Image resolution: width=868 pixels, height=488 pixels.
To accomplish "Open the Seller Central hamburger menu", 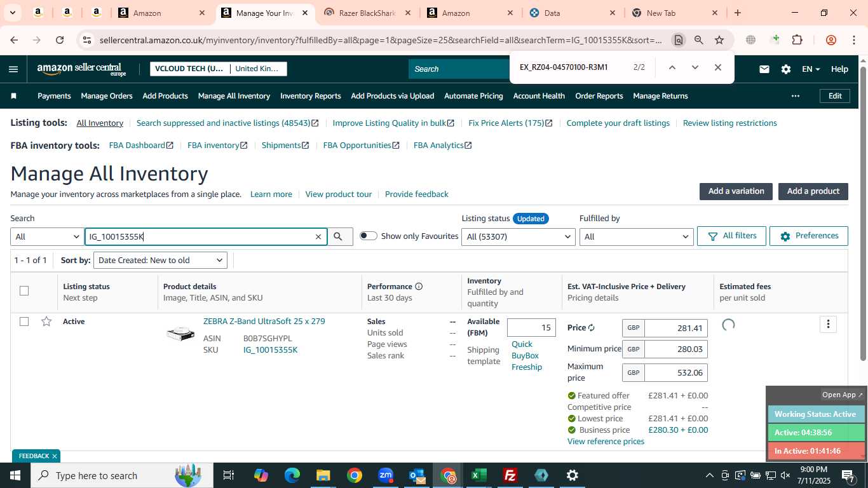I will tap(13, 69).
